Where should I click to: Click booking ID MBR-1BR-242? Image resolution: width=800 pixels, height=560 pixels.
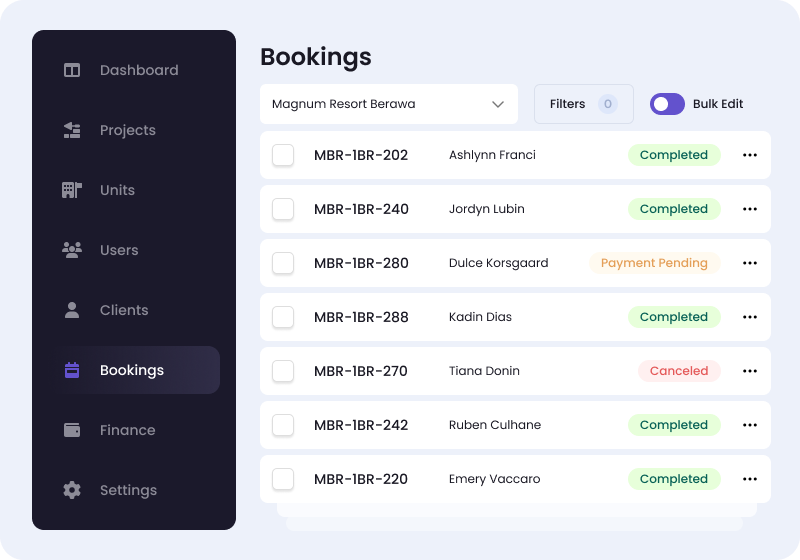coord(361,425)
